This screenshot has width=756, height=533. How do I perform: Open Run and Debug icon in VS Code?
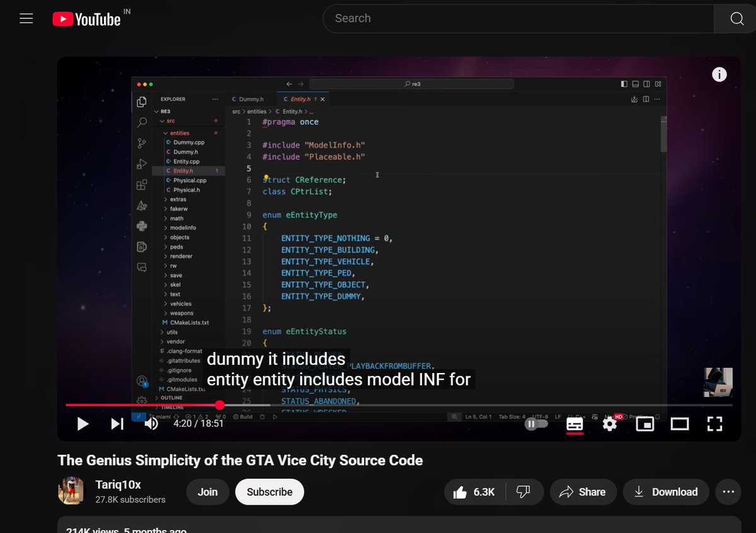(x=142, y=164)
